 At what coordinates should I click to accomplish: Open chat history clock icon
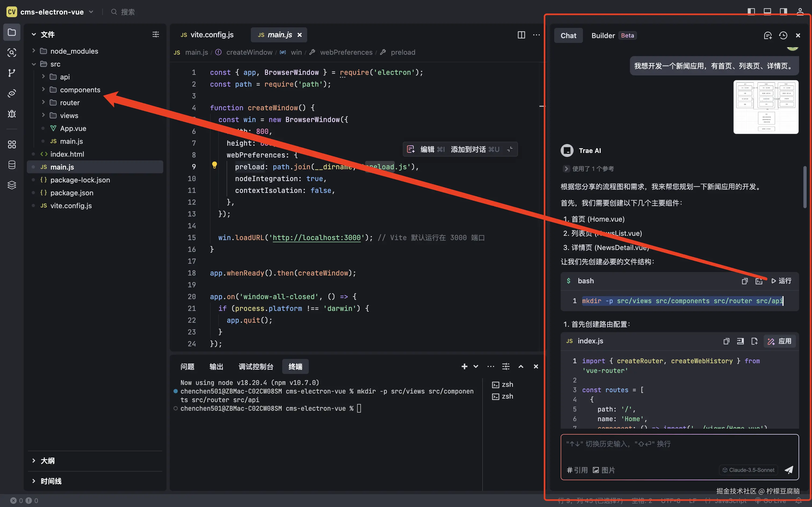[783, 35]
